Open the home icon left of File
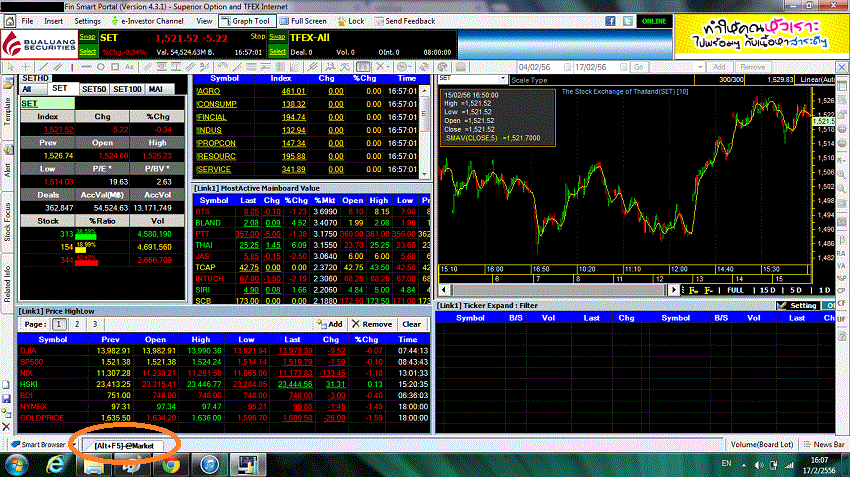The image size is (850, 477). click(9, 21)
